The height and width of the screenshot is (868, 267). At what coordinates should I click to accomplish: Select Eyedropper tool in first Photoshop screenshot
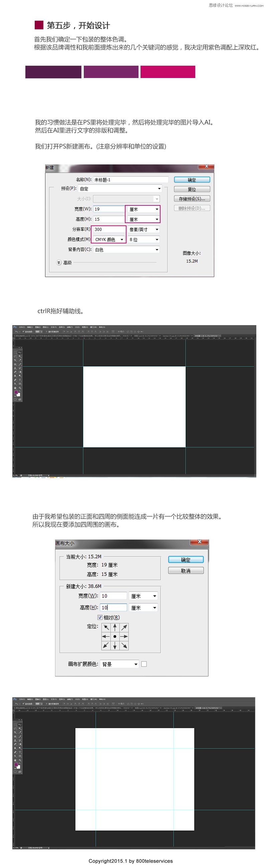click(20, 360)
